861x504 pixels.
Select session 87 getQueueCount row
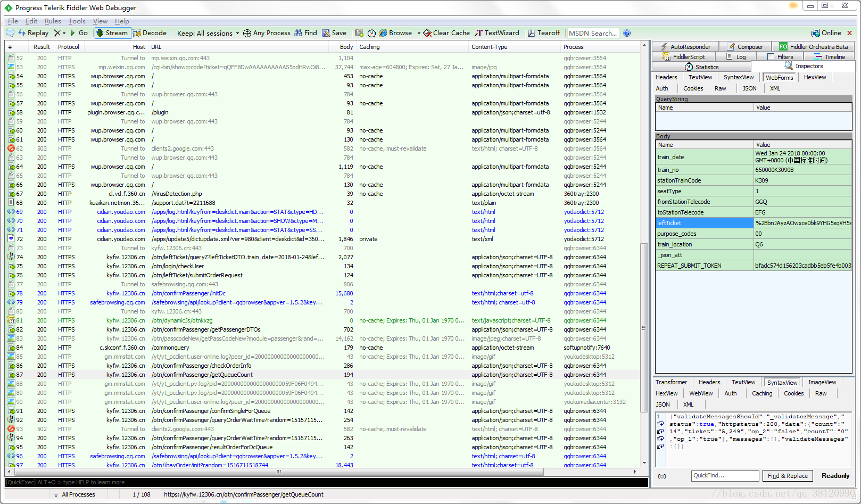click(x=323, y=375)
